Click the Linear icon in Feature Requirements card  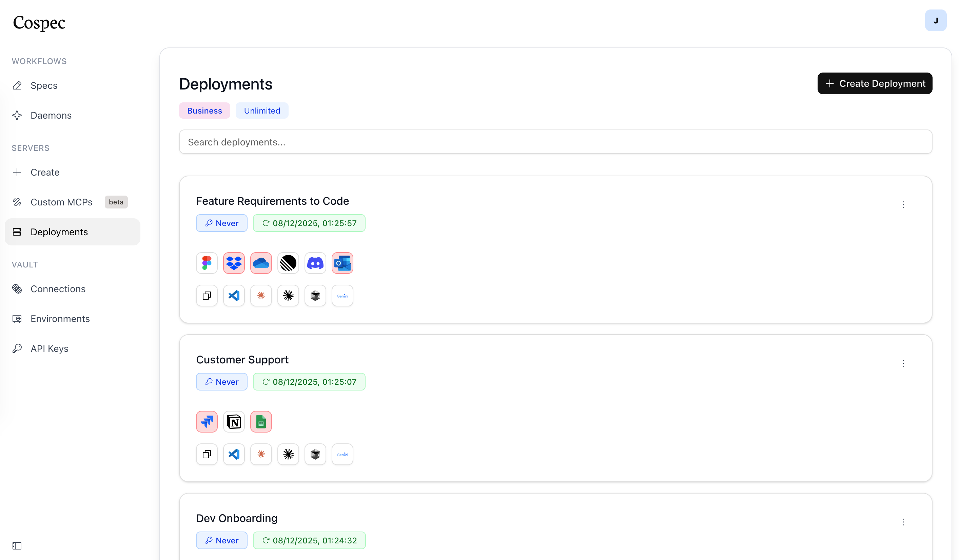click(x=288, y=263)
